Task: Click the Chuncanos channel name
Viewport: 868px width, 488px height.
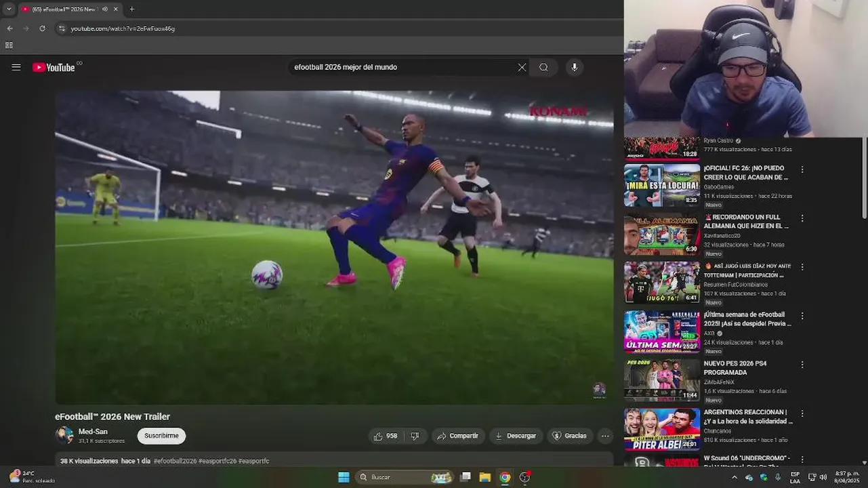Action: [717, 431]
